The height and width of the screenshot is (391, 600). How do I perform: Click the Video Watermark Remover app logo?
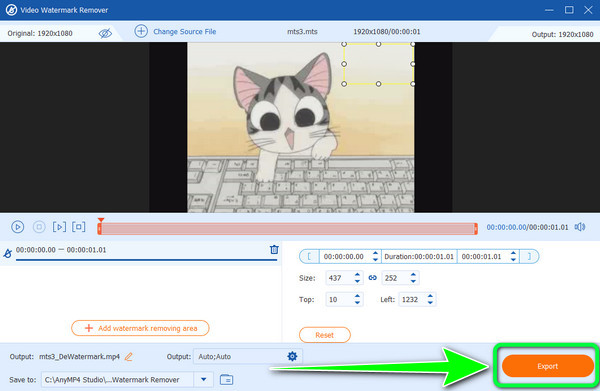(x=11, y=10)
